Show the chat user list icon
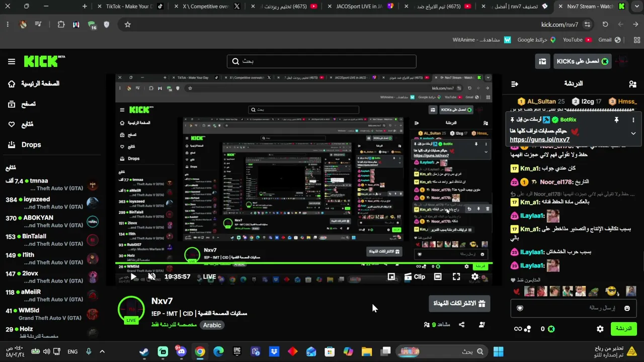Image resolution: width=644 pixels, height=362 pixels. pos(632,84)
